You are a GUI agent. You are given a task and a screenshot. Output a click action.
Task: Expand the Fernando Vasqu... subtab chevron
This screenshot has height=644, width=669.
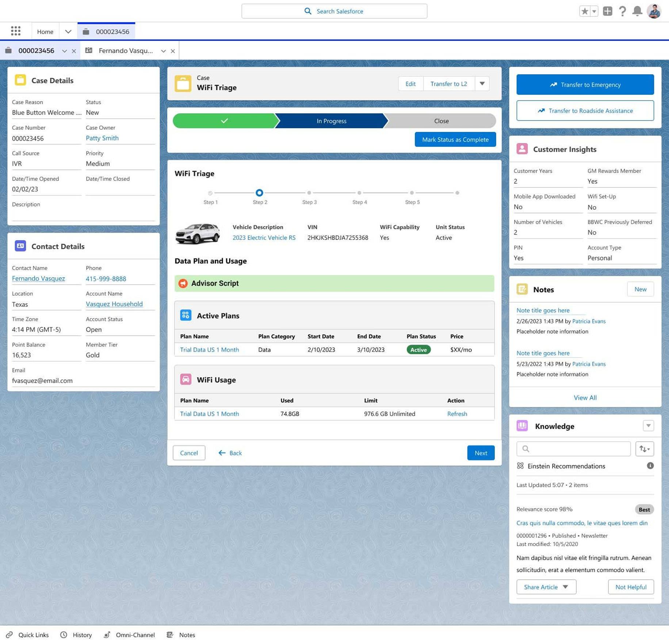tap(163, 51)
